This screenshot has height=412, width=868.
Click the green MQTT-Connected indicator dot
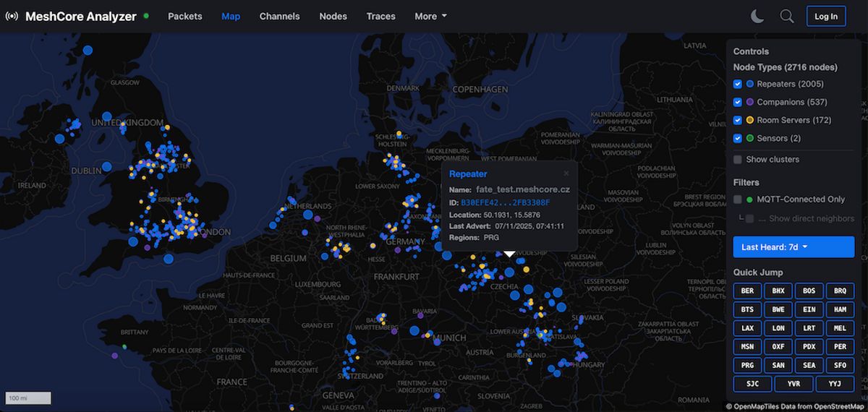pyautogui.click(x=750, y=199)
